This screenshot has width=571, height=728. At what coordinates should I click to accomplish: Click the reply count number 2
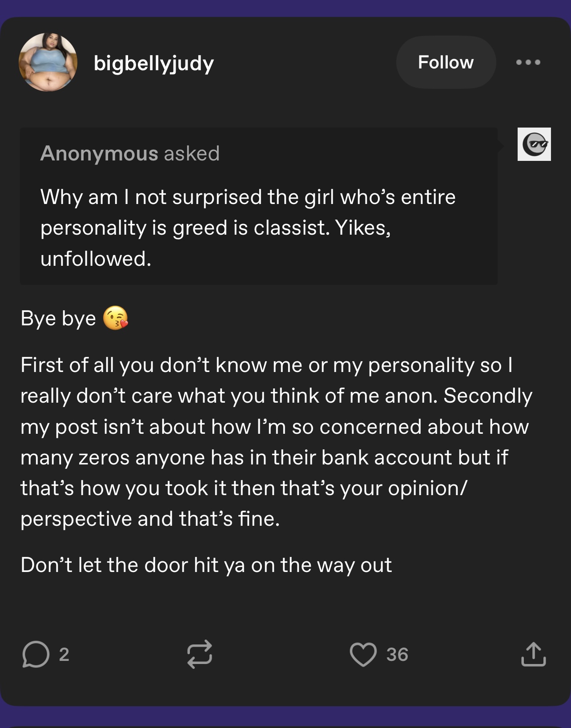64,654
